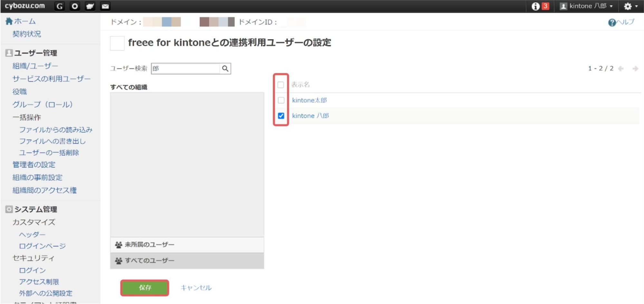Open 外部への公開設定 link

click(46, 293)
